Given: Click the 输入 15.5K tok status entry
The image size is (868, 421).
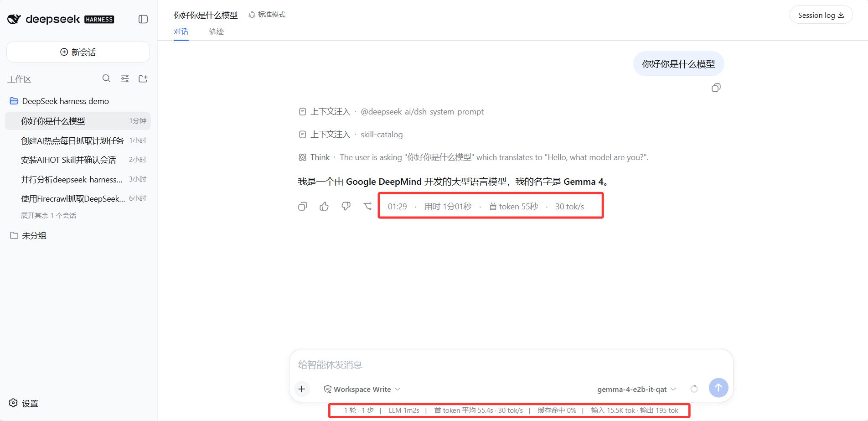Looking at the screenshot, I should tap(613, 411).
